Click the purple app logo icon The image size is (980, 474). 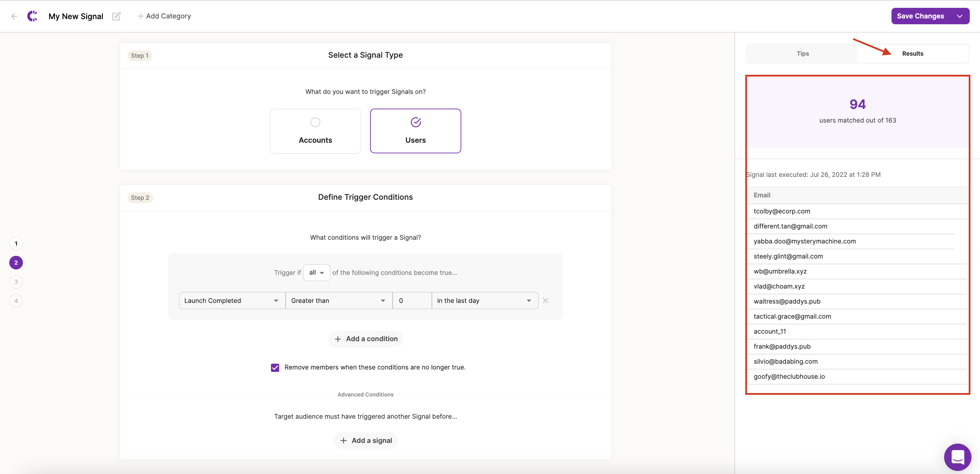32,16
